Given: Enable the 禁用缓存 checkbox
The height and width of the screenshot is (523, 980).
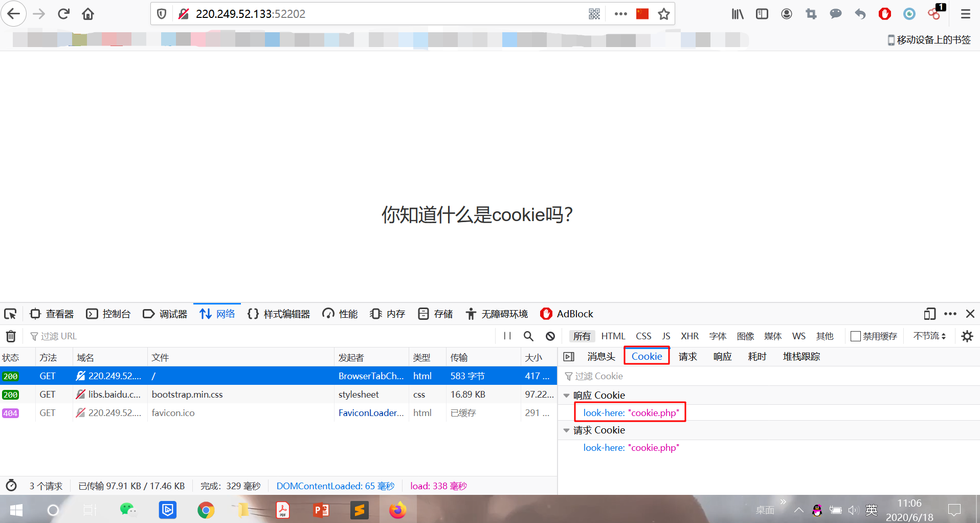Looking at the screenshot, I should 855,336.
